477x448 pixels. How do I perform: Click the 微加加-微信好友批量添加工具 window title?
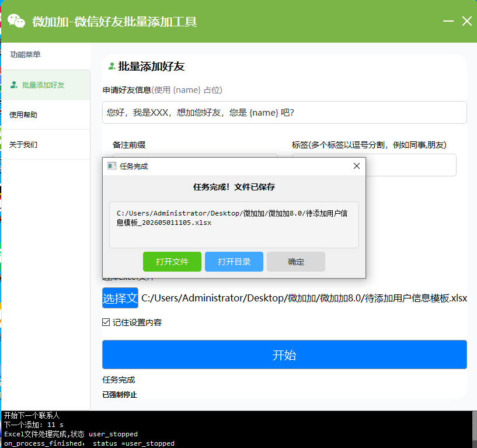coord(114,22)
